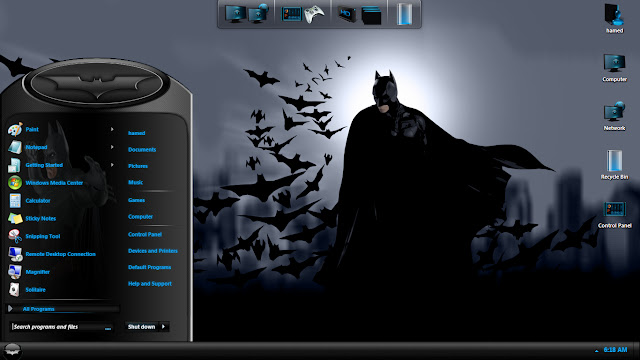Open the Recycle Bin desktop icon
Viewport: 640px width, 360px height.
tap(614, 165)
